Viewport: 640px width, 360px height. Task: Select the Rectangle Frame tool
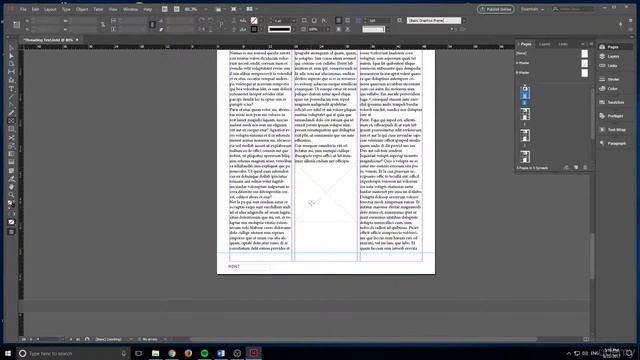11,121
